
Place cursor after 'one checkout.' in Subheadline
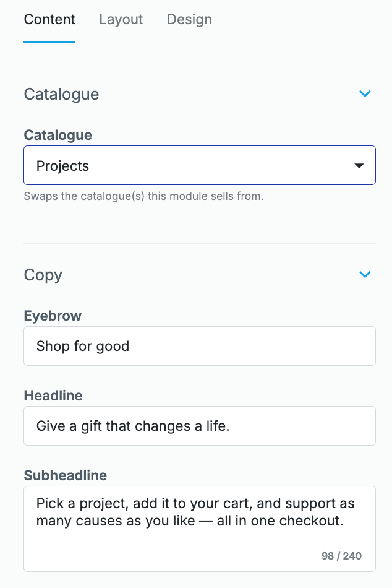tap(344, 521)
